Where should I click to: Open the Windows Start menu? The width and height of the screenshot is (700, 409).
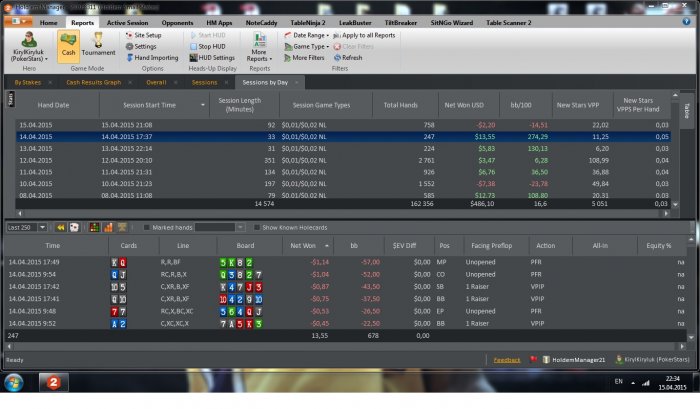pyautogui.click(x=13, y=382)
